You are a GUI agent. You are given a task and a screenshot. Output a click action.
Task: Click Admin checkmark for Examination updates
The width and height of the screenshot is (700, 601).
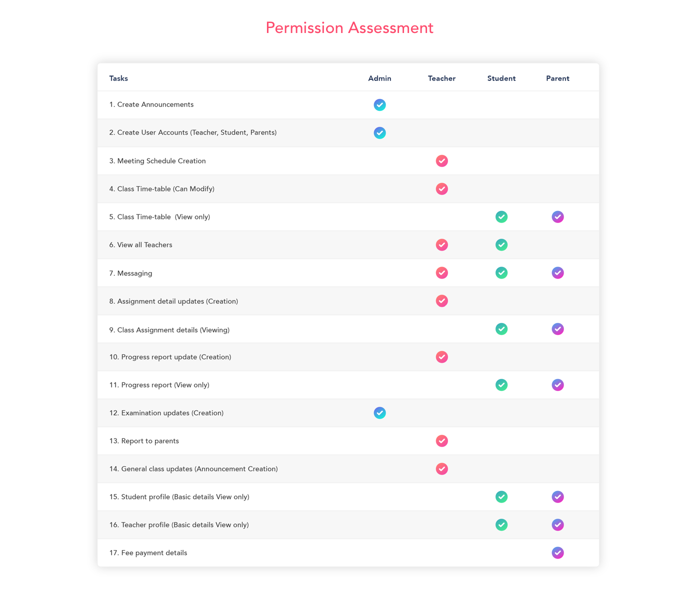click(x=380, y=413)
